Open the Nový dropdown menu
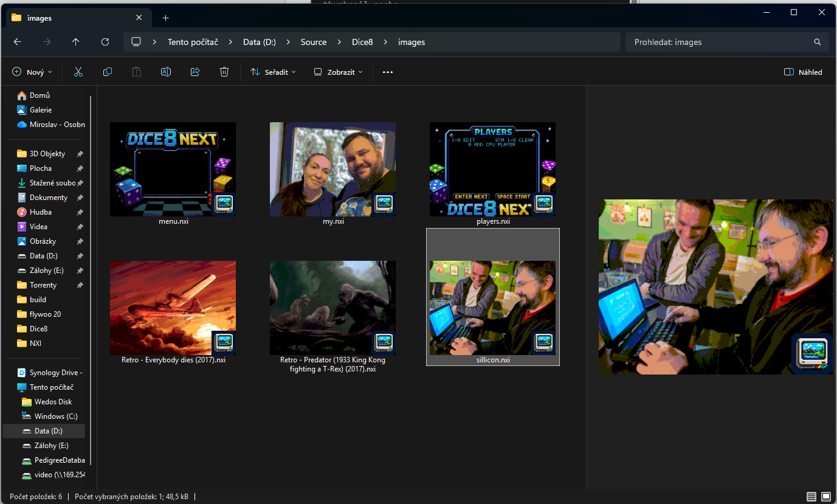The width and height of the screenshot is (837, 504). pyautogui.click(x=32, y=72)
